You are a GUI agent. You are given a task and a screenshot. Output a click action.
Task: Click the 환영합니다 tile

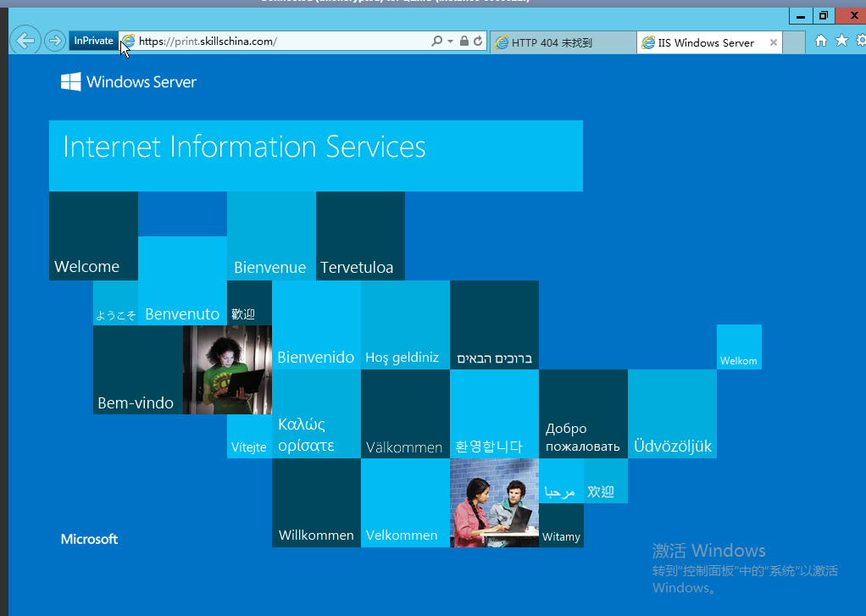(x=494, y=413)
